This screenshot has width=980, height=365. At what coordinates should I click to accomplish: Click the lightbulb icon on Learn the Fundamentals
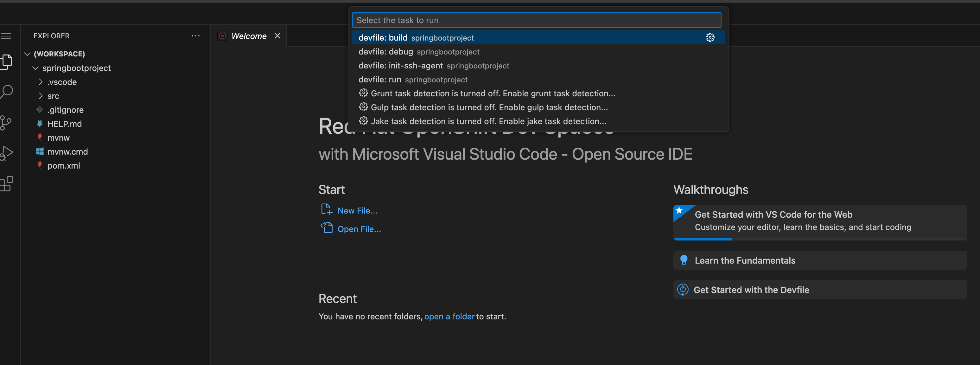click(x=684, y=260)
